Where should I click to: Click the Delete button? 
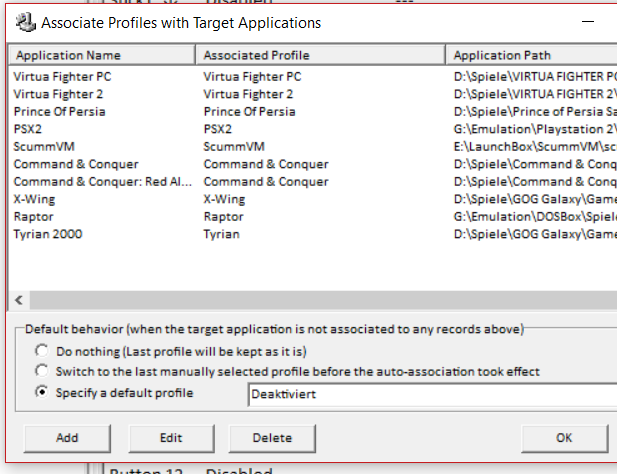click(272, 438)
